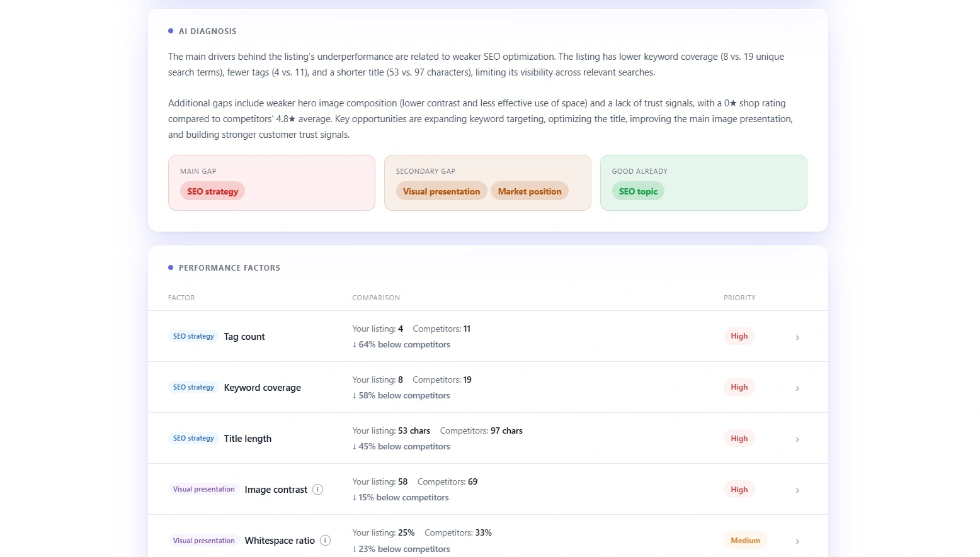Click High priority badge for Keyword coverage
The height and width of the screenshot is (557, 980).
click(x=739, y=387)
